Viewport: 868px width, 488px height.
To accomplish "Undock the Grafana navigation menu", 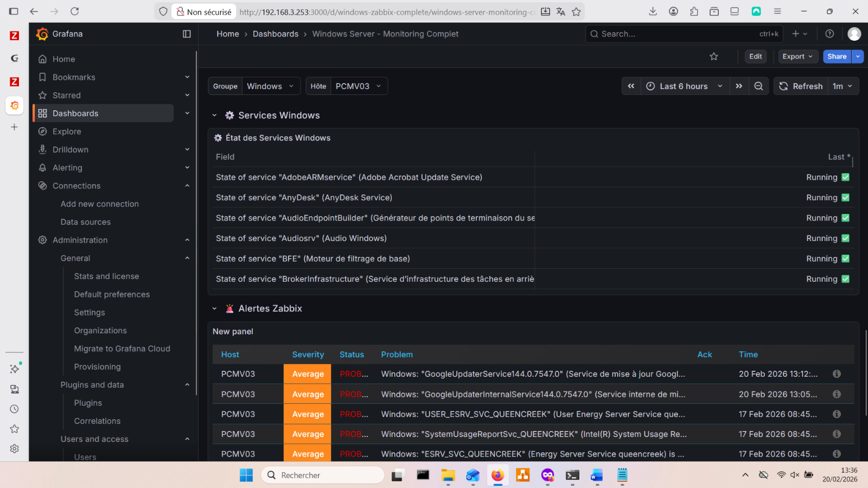I will (x=187, y=34).
